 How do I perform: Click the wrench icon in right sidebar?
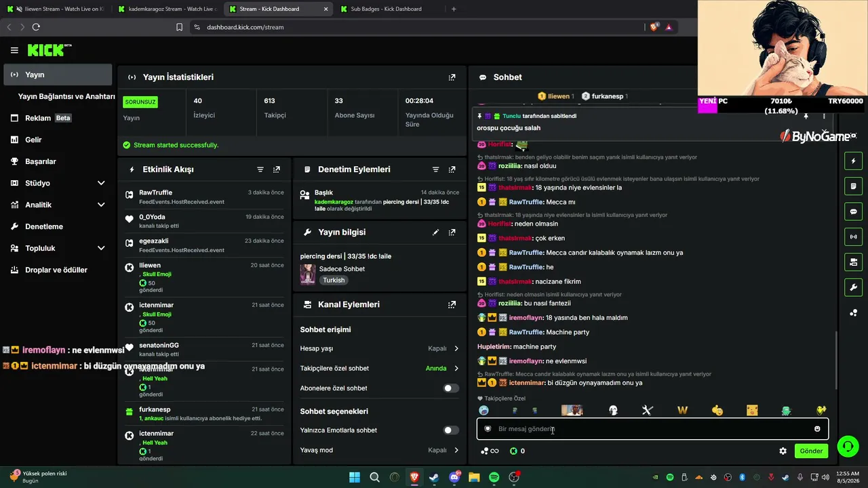pyautogui.click(x=853, y=287)
